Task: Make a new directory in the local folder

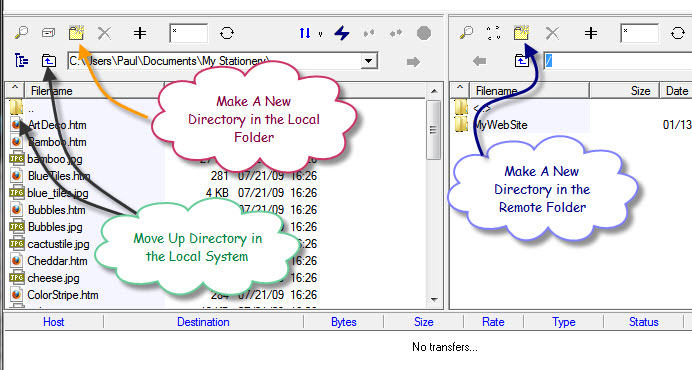Action: [x=76, y=33]
